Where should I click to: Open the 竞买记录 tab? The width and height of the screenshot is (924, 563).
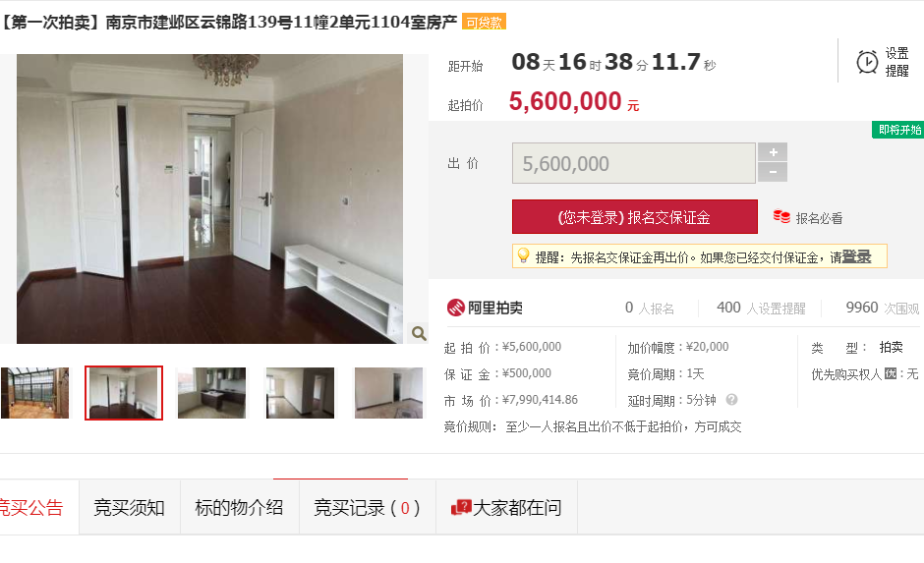coord(367,508)
